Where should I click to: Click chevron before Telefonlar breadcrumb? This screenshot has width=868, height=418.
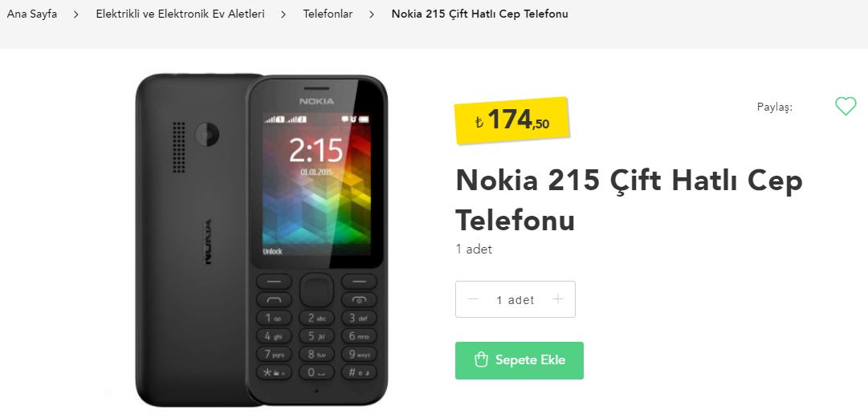(283, 14)
